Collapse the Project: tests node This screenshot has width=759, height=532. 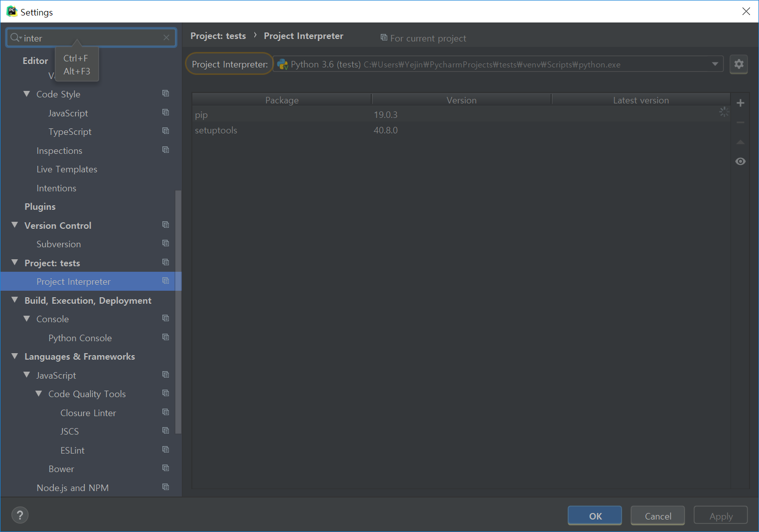(x=15, y=263)
